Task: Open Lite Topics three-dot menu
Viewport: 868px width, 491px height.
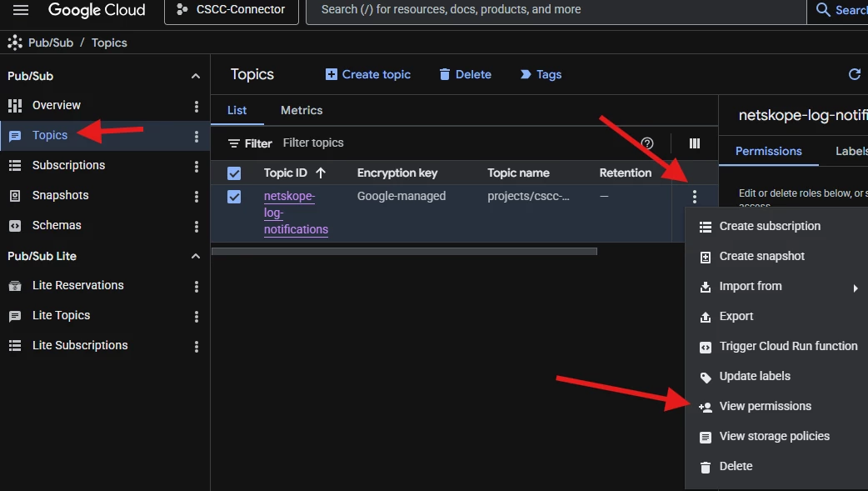Action: pos(197,317)
